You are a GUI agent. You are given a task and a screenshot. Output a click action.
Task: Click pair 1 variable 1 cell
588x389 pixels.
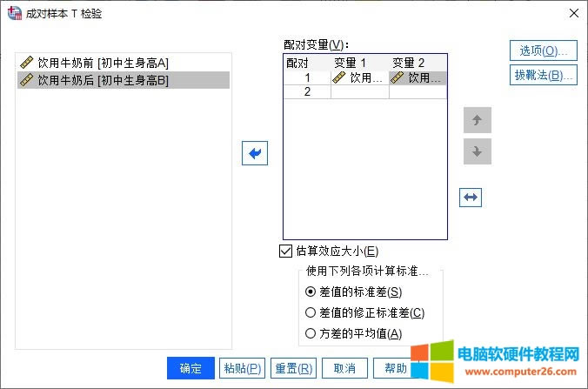point(359,77)
